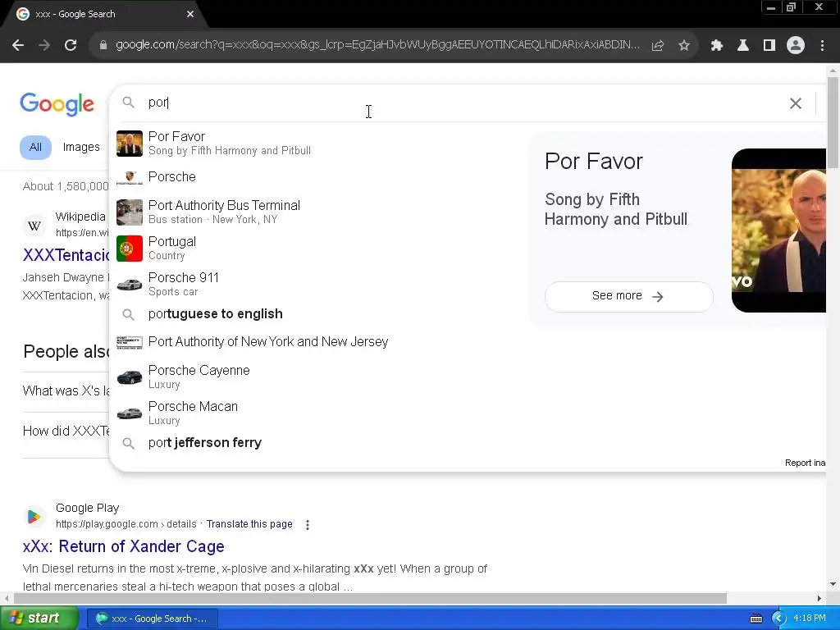Open xXx: Return of Xander Cage result
Image resolution: width=840 pixels, height=630 pixels.
(x=123, y=546)
